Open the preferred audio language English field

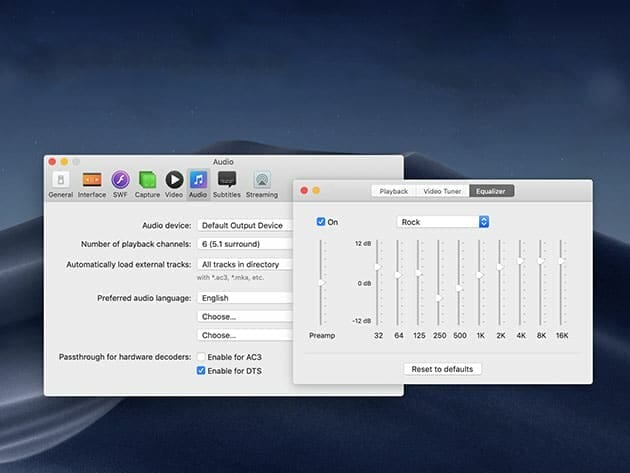tap(245, 297)
